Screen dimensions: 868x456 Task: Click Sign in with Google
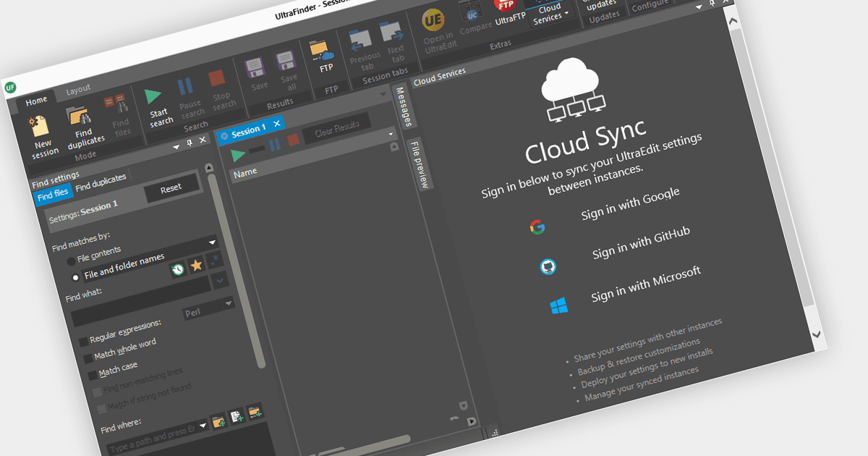[x=630, y=203]
